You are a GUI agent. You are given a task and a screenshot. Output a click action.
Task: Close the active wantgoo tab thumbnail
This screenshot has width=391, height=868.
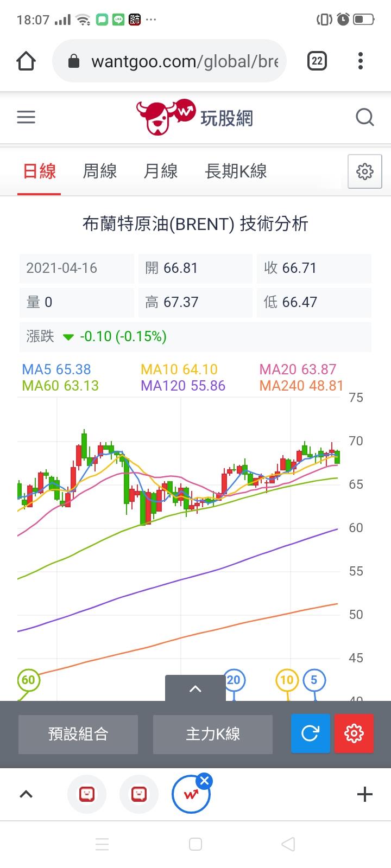205,781
